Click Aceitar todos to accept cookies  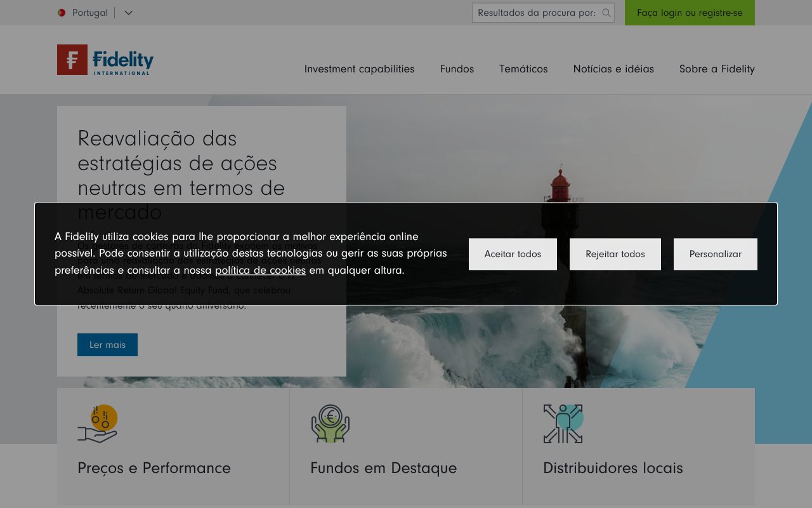(x=512, y=253)
